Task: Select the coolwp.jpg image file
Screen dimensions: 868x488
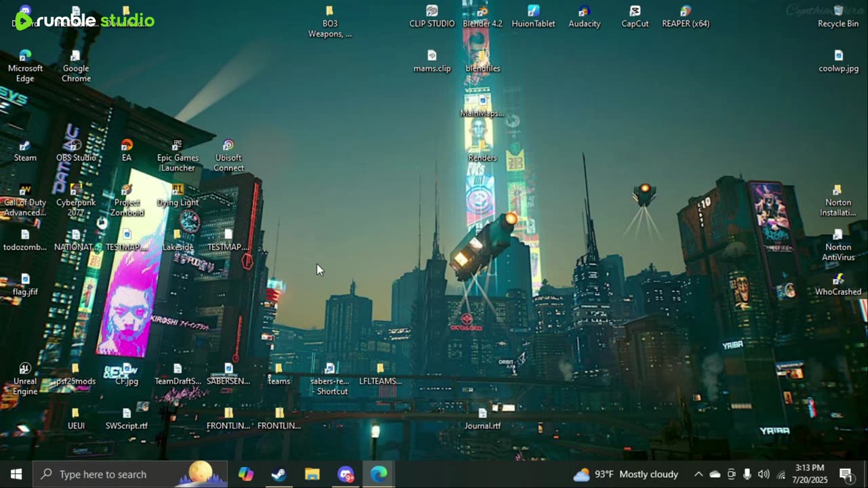Action: pyautogui.click(x=839, y=61)
